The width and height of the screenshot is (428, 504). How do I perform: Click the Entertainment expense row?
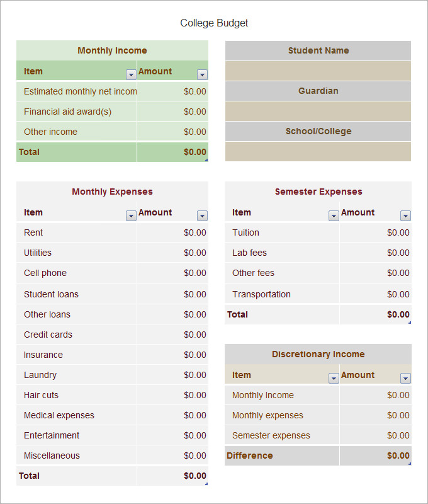point(52,435)
